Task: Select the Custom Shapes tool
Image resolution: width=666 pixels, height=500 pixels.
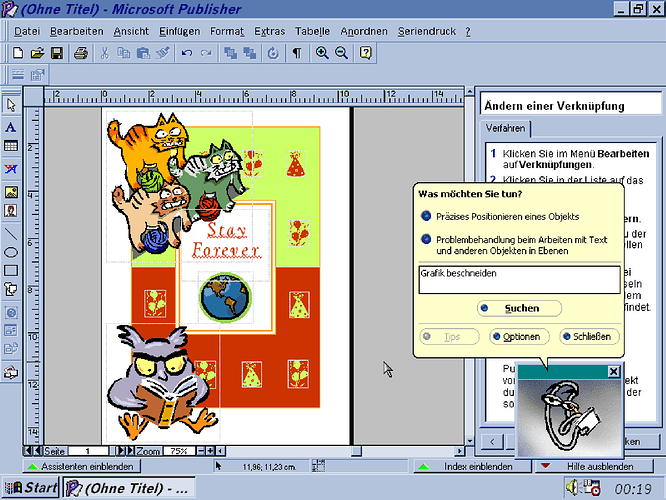Action: tap(11, 289)
